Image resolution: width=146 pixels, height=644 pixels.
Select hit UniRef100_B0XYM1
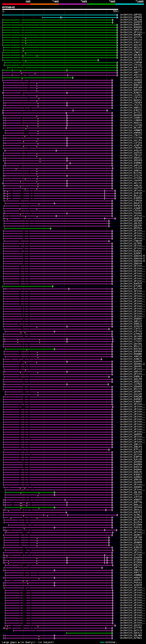pos(131,173)
